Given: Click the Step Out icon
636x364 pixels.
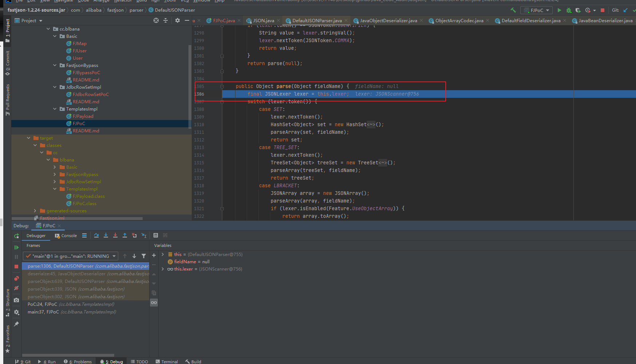Looking at the screenshot, I should point(125,235).
